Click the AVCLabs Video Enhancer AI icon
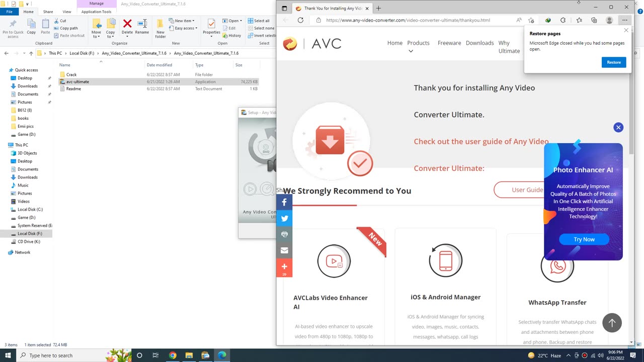 (x=334, y=261)
